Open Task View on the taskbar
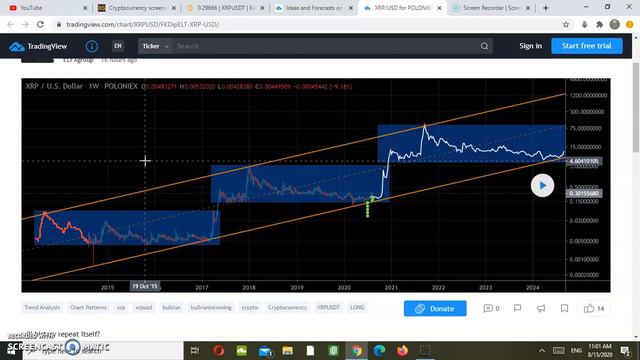The width and height of the screenshot is (640, 360). click(x=195, y=351)
